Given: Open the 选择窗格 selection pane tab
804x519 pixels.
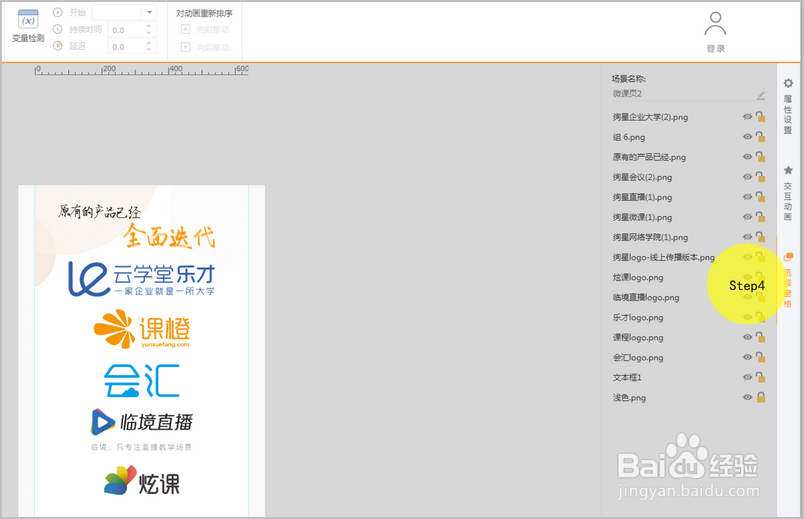Looking at the screenshot, I should (x=788, y=280).
